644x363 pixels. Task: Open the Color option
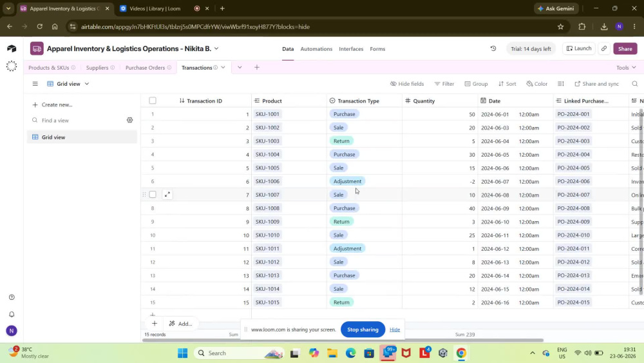point(537,84)
